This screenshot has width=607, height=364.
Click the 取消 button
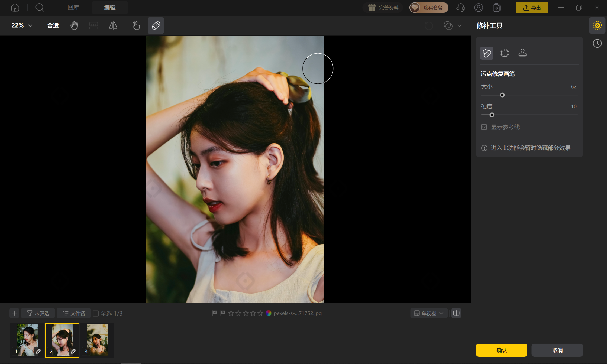click(x=557, y=350)
